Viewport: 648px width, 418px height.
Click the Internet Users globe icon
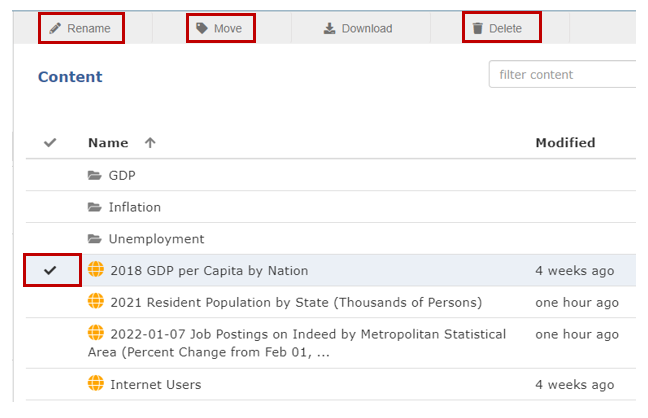tap(96, 383)
